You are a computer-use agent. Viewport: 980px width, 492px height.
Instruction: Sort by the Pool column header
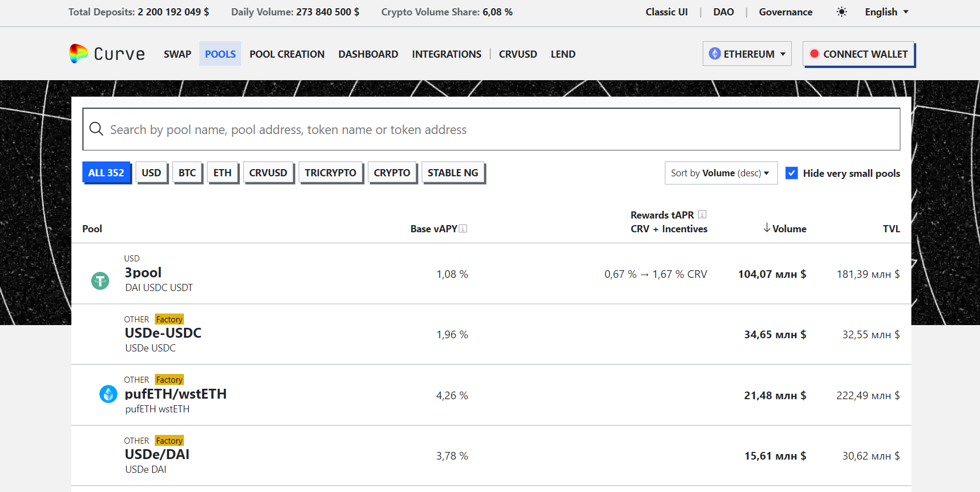(92, 228)
